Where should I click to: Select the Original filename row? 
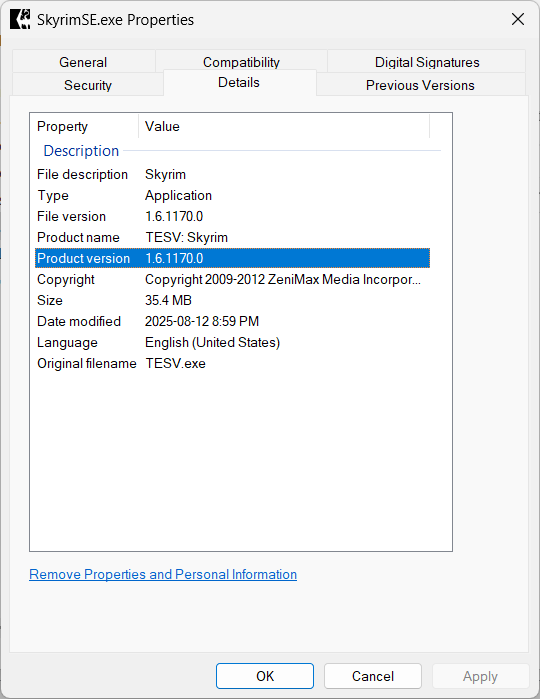point(232,363)
